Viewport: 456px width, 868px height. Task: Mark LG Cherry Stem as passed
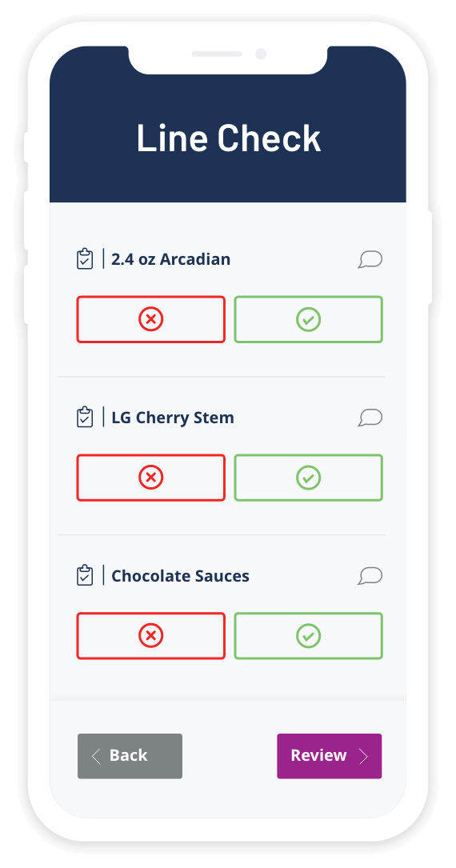pyautogui.click(x=308, y=478)
